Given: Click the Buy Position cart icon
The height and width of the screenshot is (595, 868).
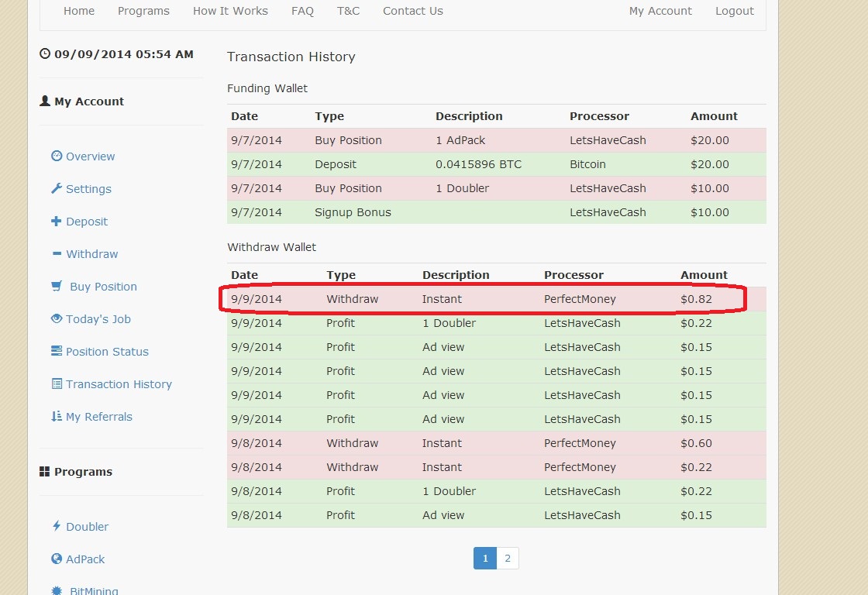Looking at the screenshot, I should [x=56, y=286].
